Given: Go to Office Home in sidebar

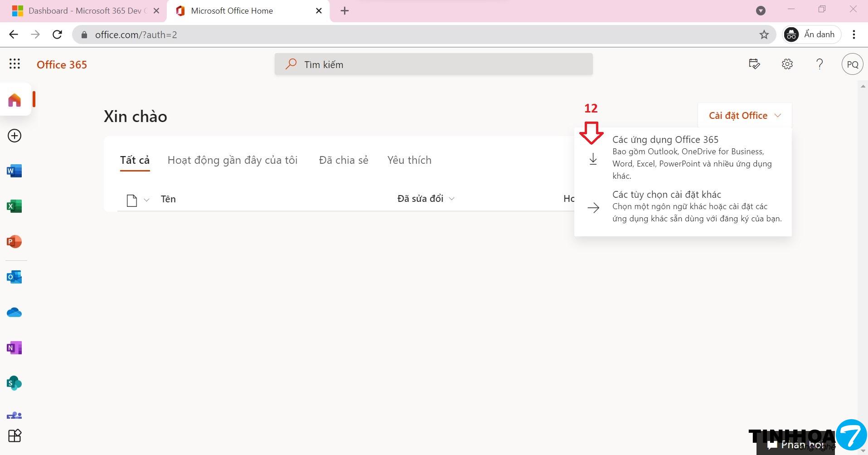Looking at the screenshot, I should tap(15, 100).
